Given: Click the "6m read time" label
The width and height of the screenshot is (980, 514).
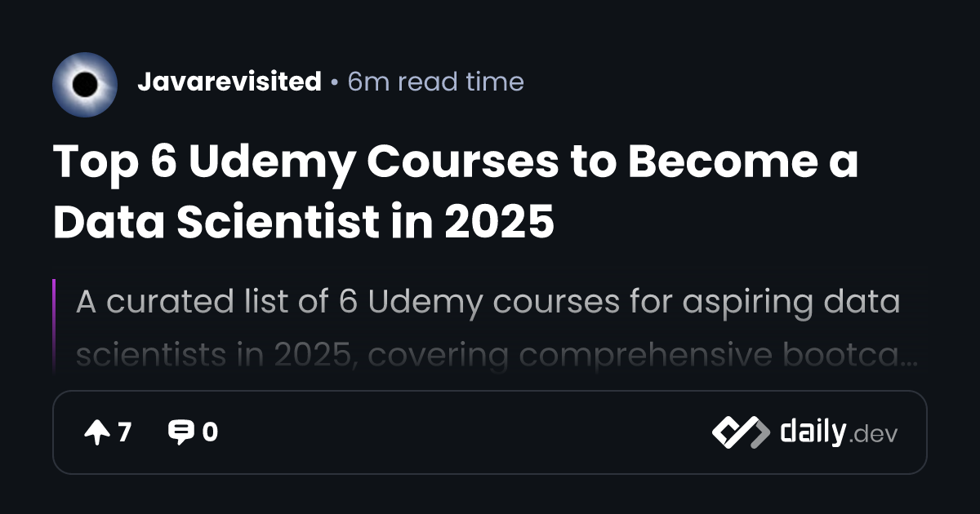Looking at the screenshot, I should pos(435,82).
